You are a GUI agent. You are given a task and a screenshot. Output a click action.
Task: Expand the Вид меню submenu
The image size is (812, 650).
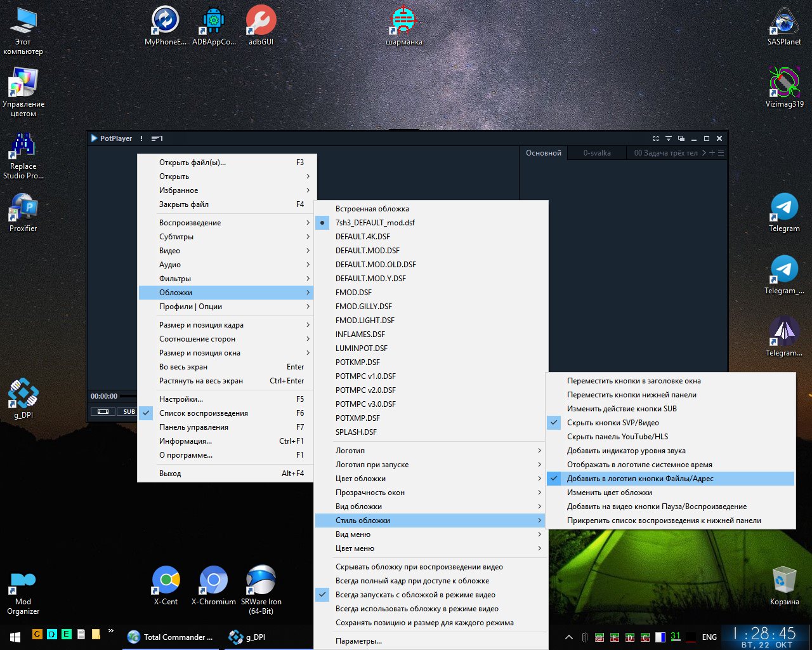pyautogui.click(x=431, y=534)
